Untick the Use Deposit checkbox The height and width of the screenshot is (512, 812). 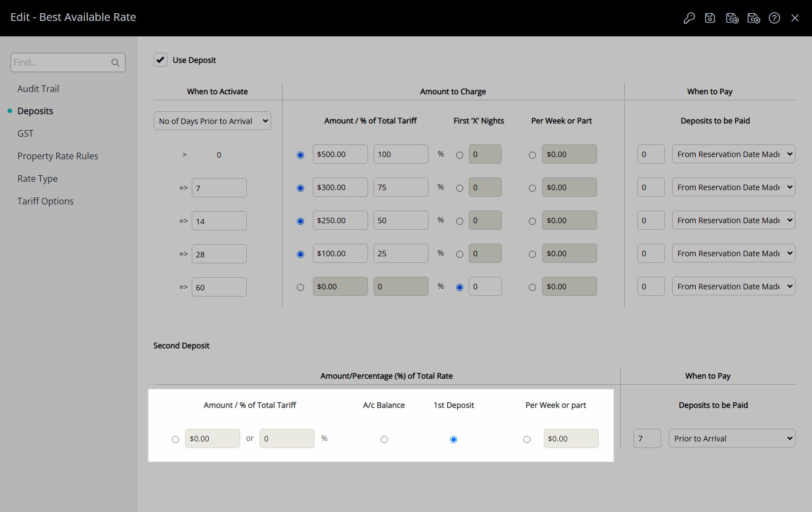160,60
